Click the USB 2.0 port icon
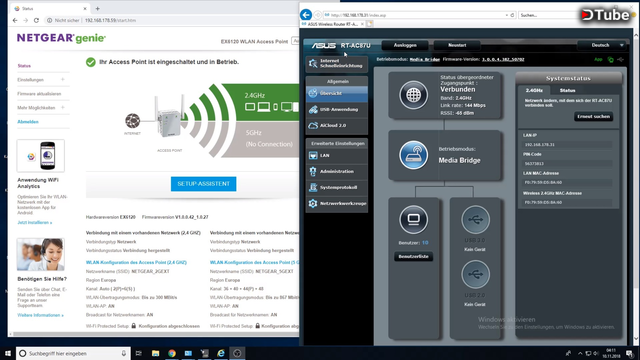This screenshot has height=360, width=640. tap(475, 274)
